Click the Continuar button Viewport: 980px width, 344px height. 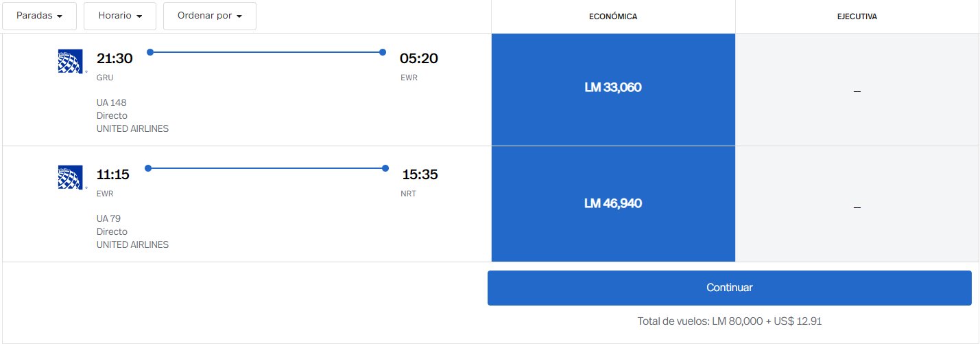click(730, 288)
